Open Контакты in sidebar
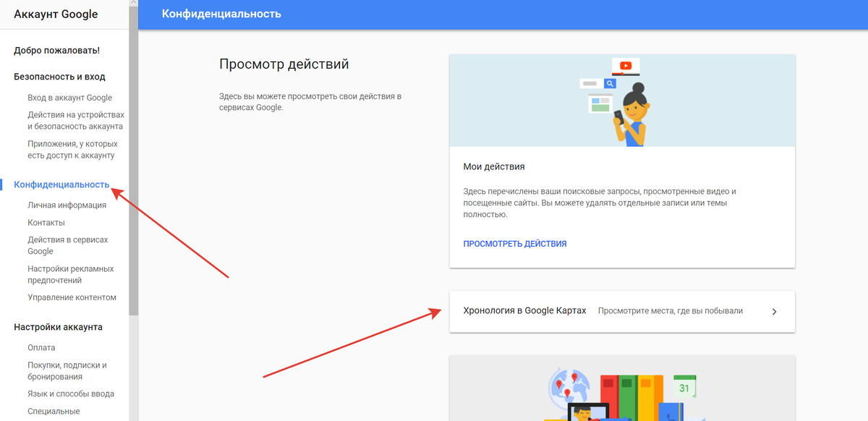868x421 pixels. 46,223
